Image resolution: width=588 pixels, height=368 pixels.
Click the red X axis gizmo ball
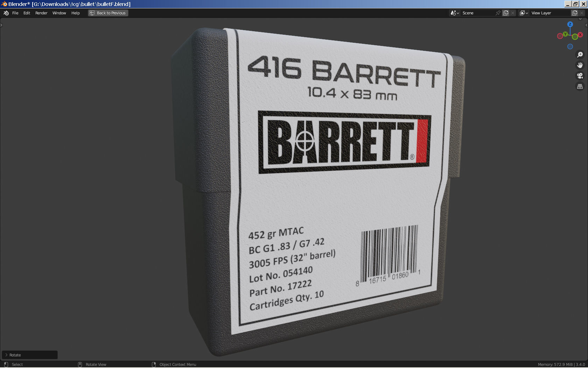pos(580,35)
